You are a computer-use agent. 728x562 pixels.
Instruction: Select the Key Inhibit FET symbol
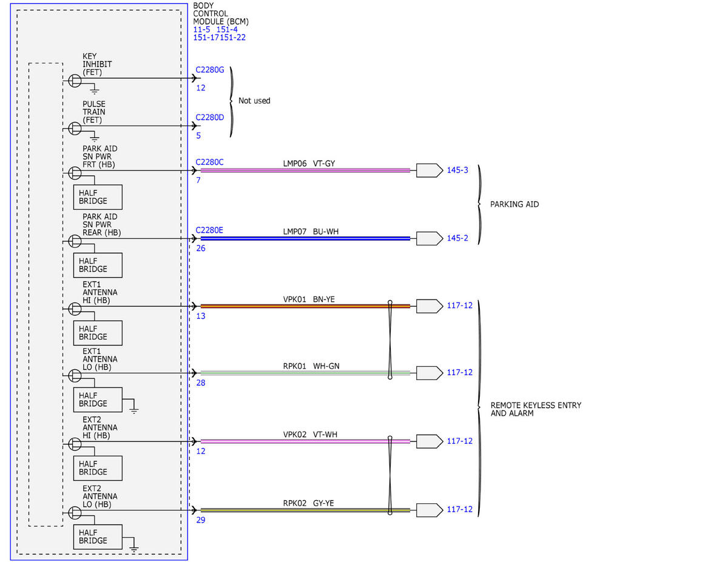pyautogui.click(x=75, y=80)
